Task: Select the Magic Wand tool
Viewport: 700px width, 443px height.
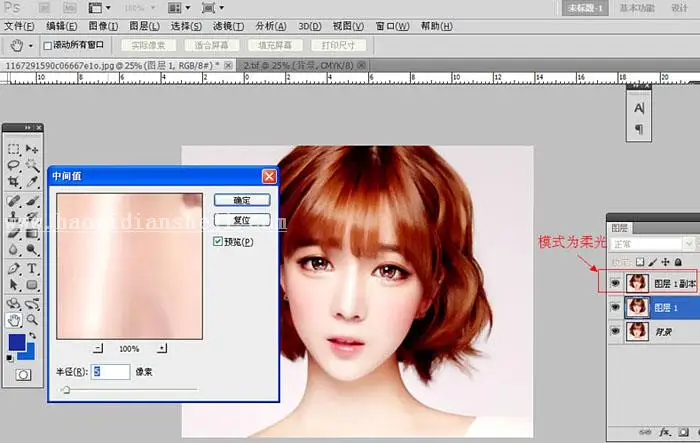Action: coord(32,165)
